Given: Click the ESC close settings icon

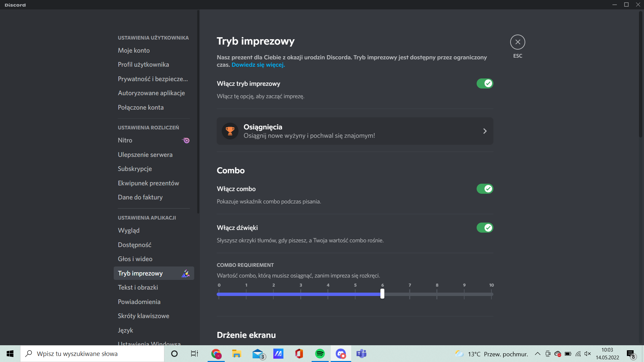Looking at the screenshot, I should click(x=518, y=42).
